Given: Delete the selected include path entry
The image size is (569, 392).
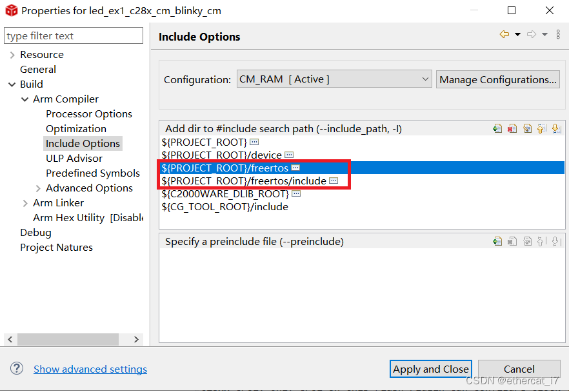Looking at the screenshot, I should coord(512,128).
